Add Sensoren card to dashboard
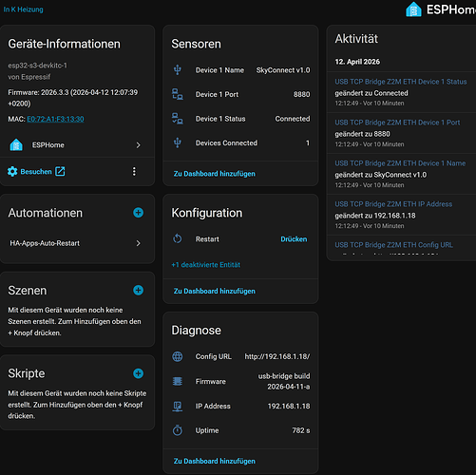476x475 pixels. click(x=215, y=174)
